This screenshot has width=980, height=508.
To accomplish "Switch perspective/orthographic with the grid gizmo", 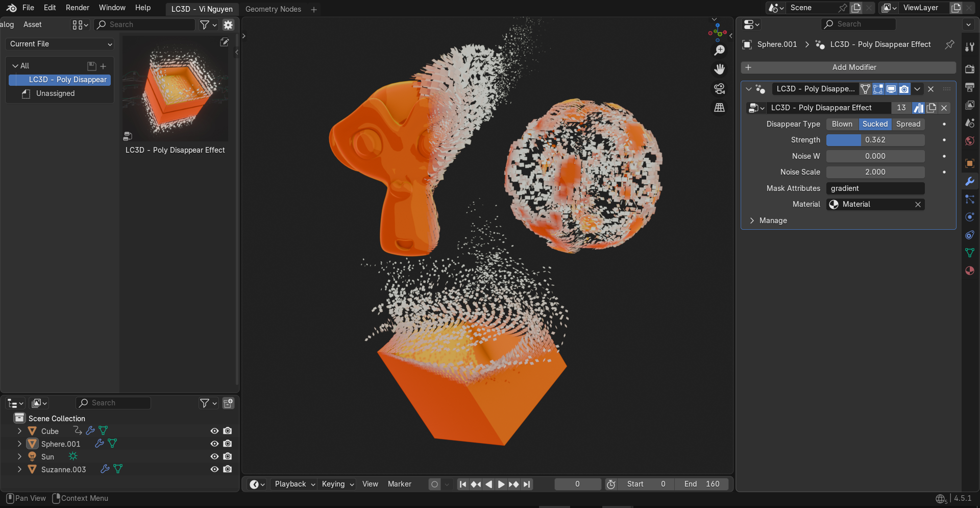I will 720,107.
